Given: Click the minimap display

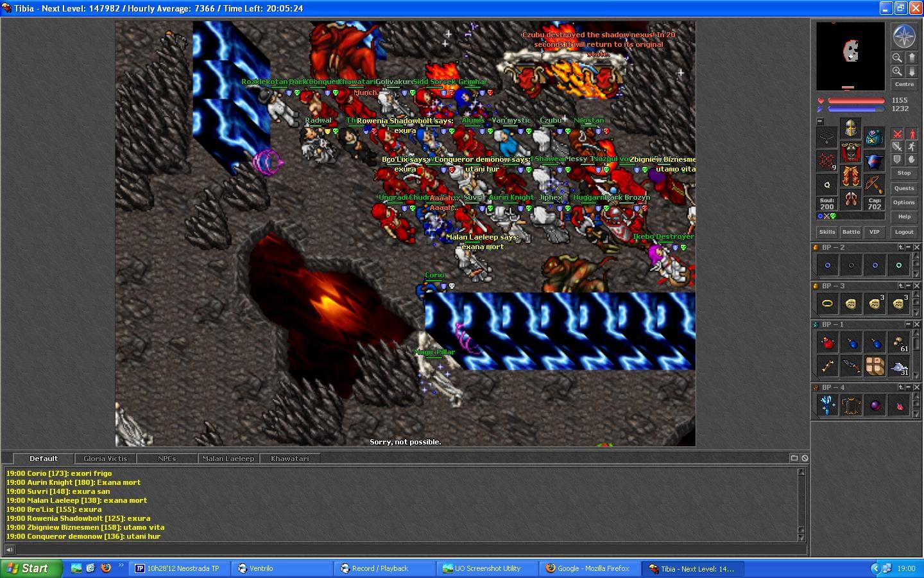Looking at the screenshot, I should [x=851, y=56].
